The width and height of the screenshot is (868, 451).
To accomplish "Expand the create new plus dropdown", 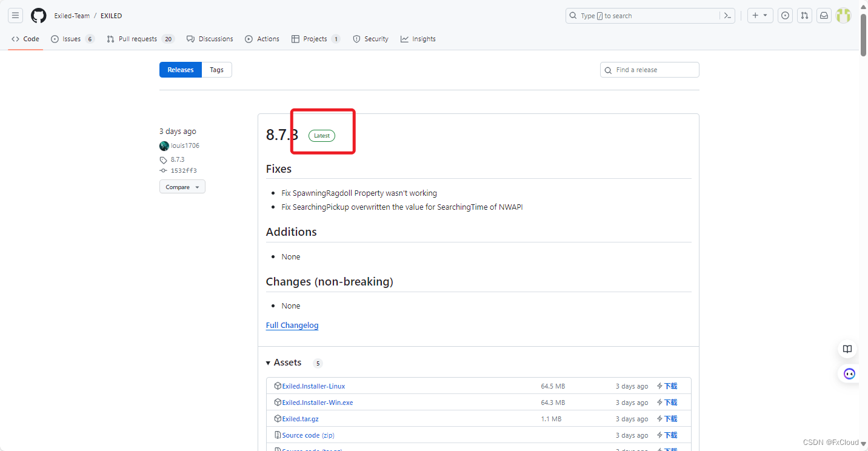I will [x=760, y=16].
